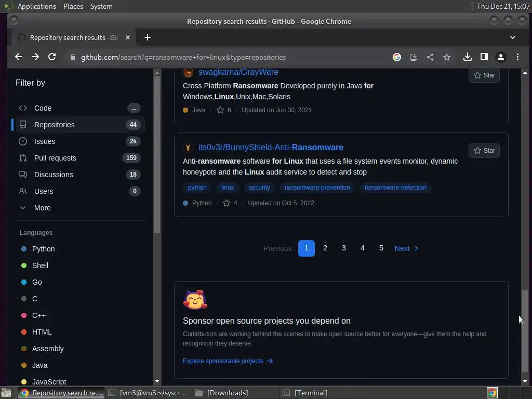
Task: Click the show desktop icon in taskbar
Action: click(x=6, y=393)
